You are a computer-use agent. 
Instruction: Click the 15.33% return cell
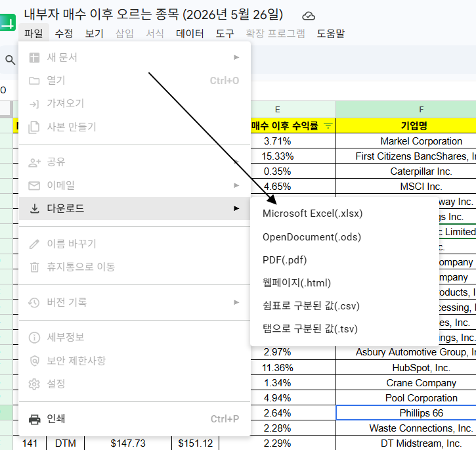293,156
